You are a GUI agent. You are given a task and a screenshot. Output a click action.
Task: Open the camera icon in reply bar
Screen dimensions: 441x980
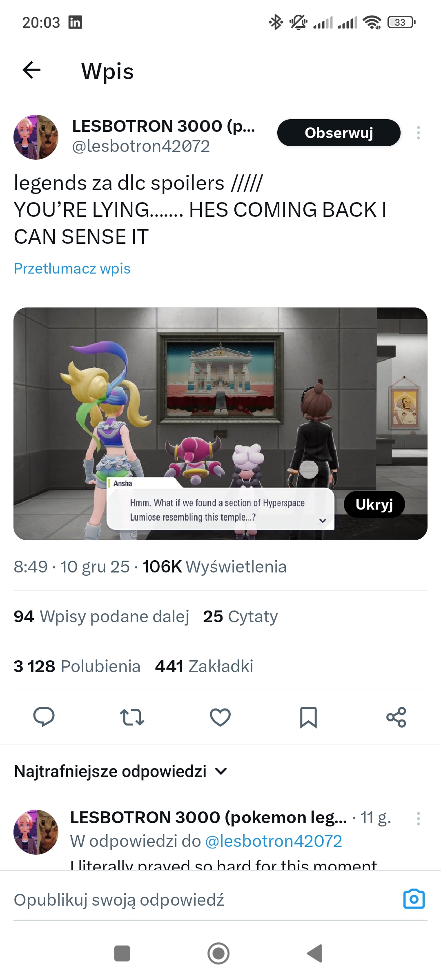(x=414, y=899)
